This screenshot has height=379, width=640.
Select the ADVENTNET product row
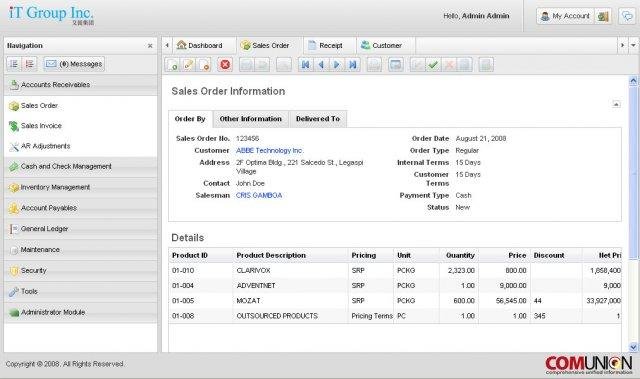395,286
